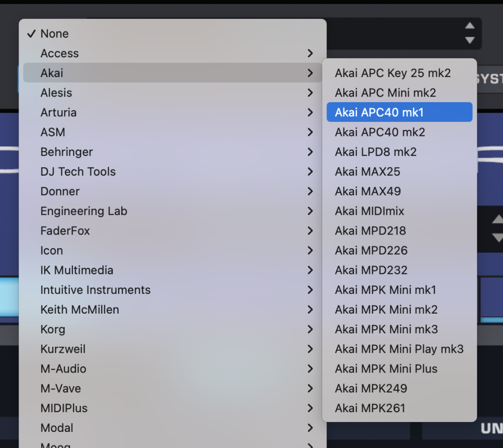Select Akai APC Key 25 mk2

coord(393,73)
